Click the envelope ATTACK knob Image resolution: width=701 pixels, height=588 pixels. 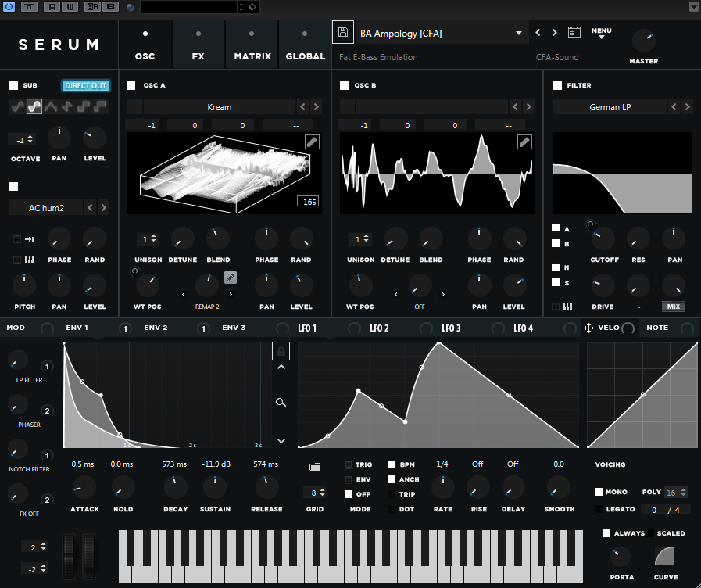click(x=84, y=487)
